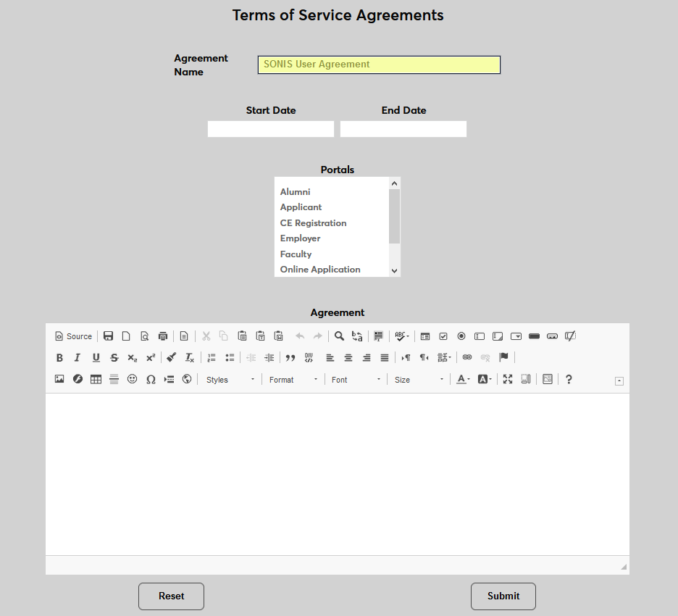678x616 pixels.
Task: Click the Select All icon
Action: (378, 336)
